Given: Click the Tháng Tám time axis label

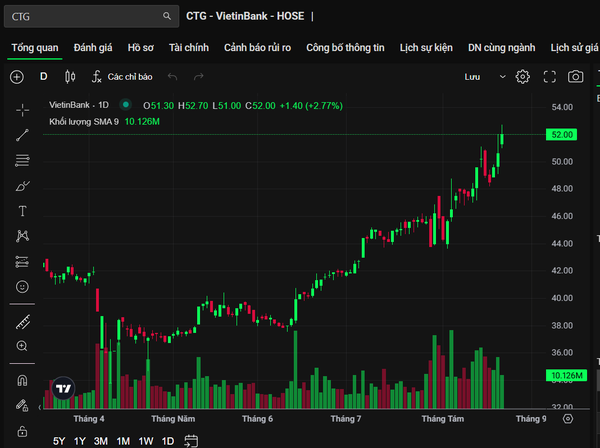Looking at the screenshot, I should (x=443, y=419).
